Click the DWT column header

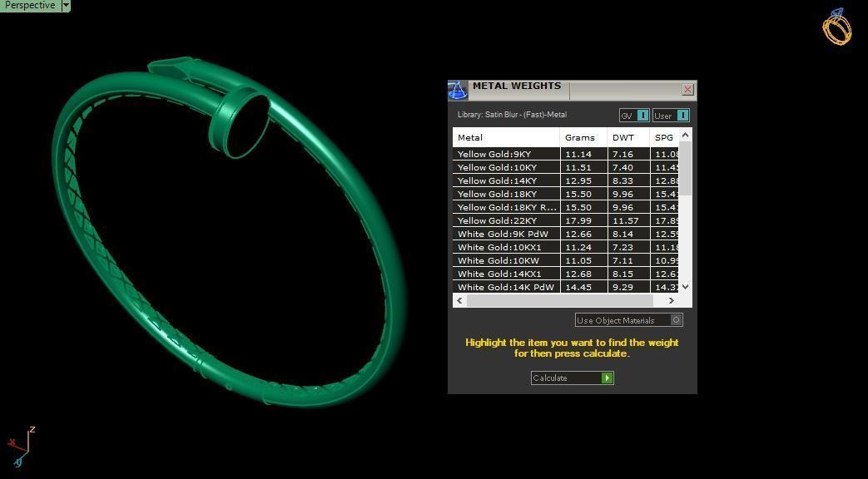[628, 138]
